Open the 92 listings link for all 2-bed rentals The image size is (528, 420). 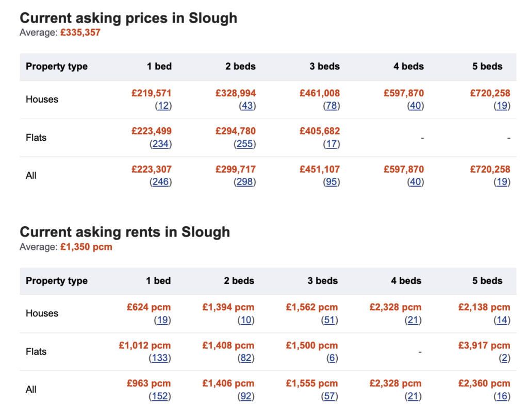(246, 396)
